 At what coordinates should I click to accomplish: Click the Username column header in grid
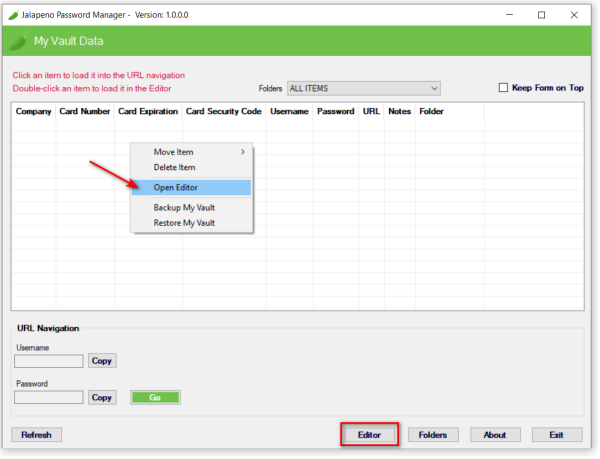click(290, 112)
